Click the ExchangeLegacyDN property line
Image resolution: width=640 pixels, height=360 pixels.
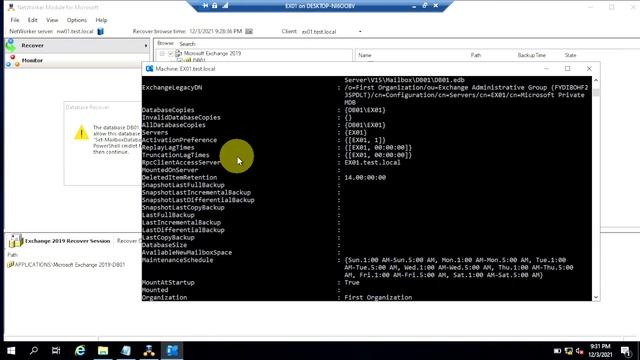click(172, 87)
